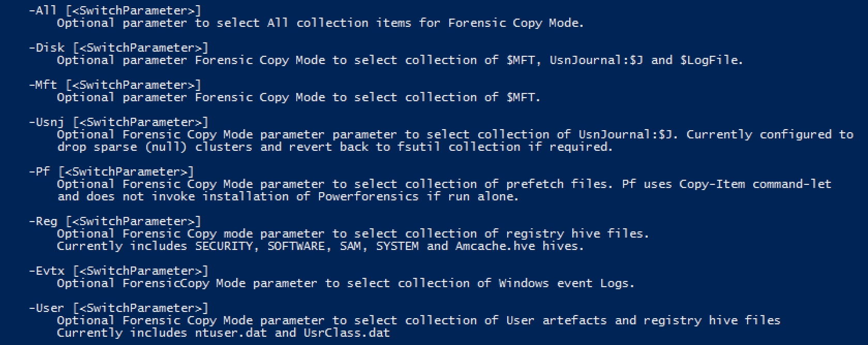Viewport: 868px width, 345px height.
Task: Click the -Disk parameter name
Action: pos(47,48)
